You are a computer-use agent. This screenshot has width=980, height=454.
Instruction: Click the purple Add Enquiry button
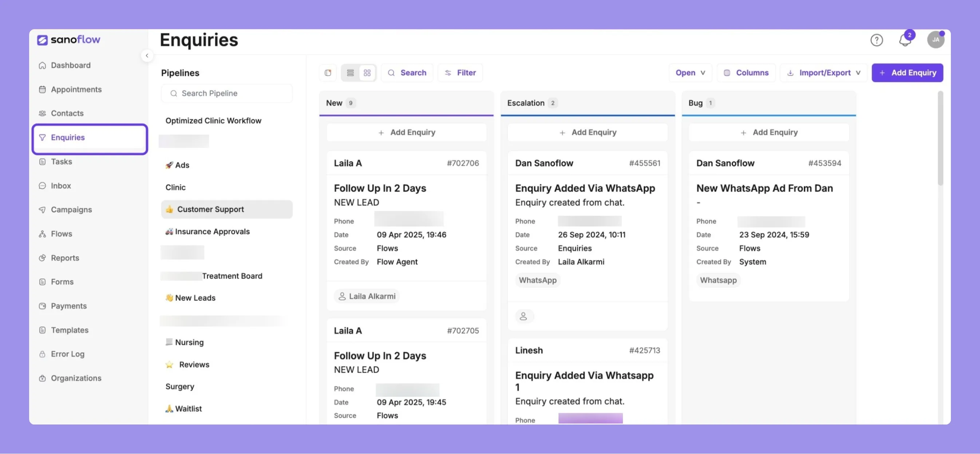tap(907, 73)
